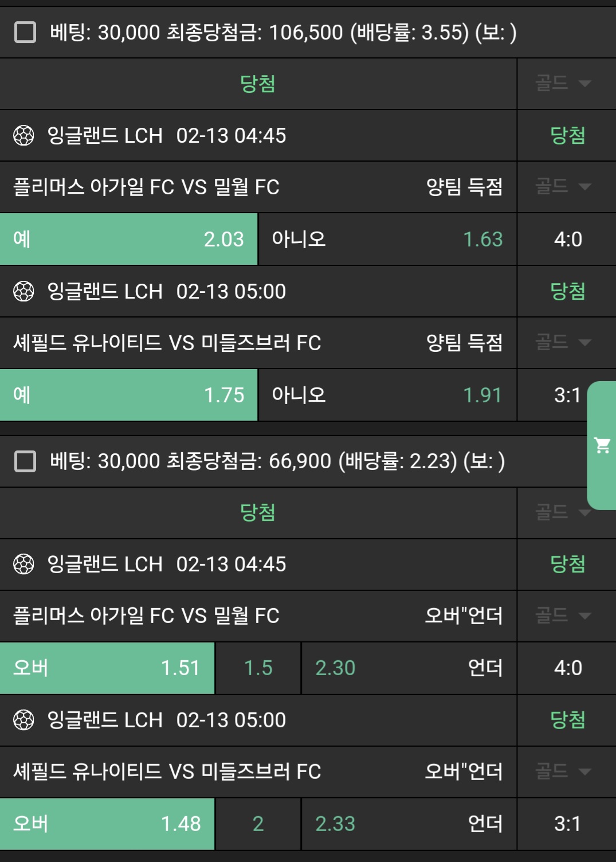Choose the 아니오 1.91 bet option
The image size is (616, 862).
tap(387, 395)
